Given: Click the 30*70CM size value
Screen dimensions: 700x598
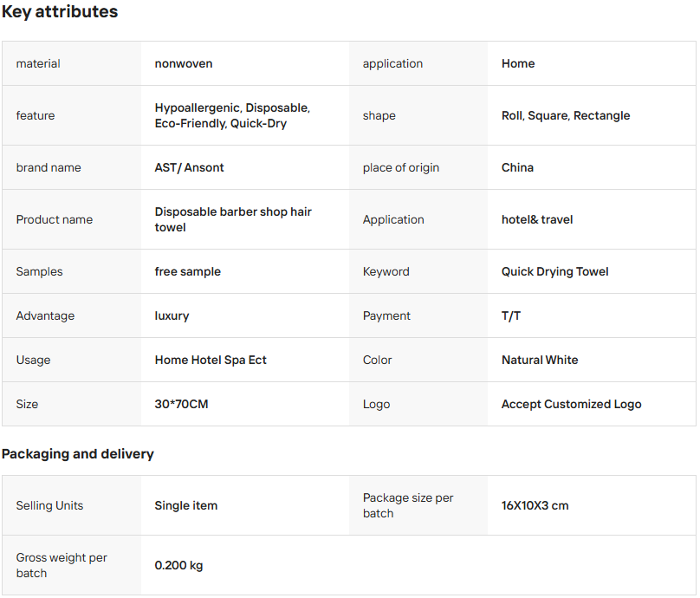Looking at the screenshot, I should pos(181,404).
